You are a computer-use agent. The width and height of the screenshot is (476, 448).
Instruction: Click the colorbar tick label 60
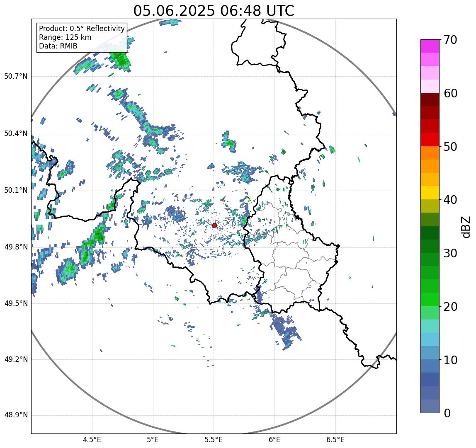click(450, 93)
